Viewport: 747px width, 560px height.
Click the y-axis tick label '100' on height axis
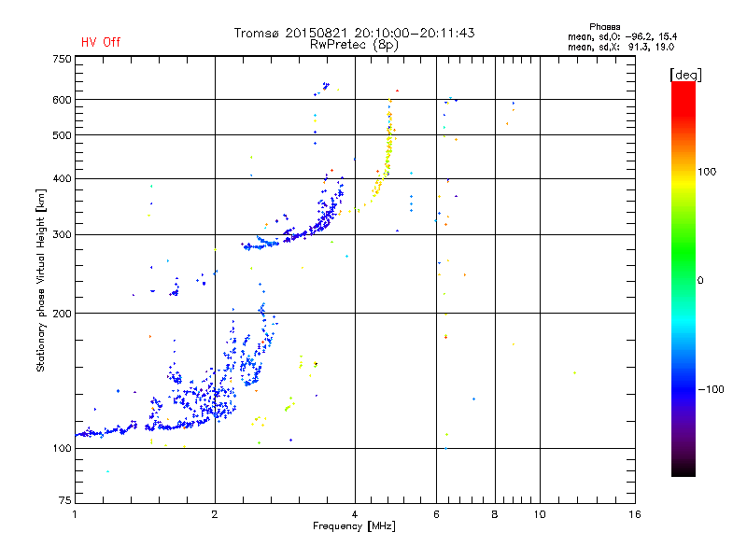(62, 448)
